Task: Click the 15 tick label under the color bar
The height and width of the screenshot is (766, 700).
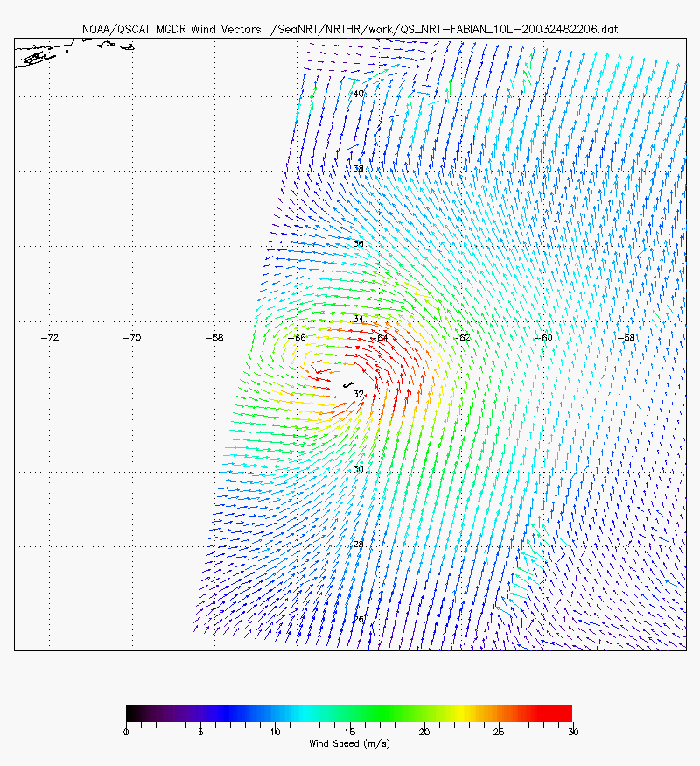Action: (349, 731)
